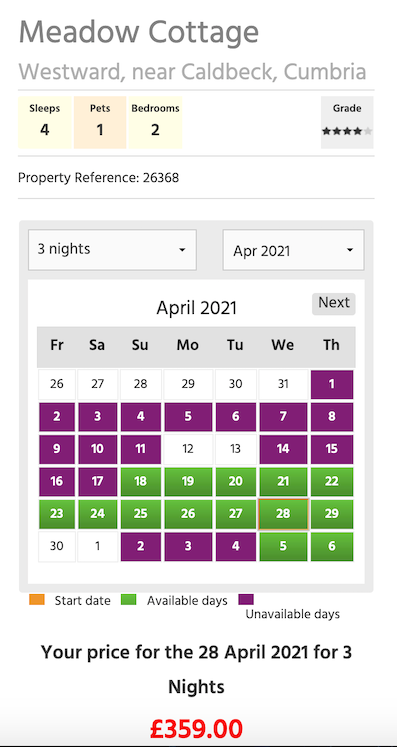Click the Next month button

click(334, 303)
